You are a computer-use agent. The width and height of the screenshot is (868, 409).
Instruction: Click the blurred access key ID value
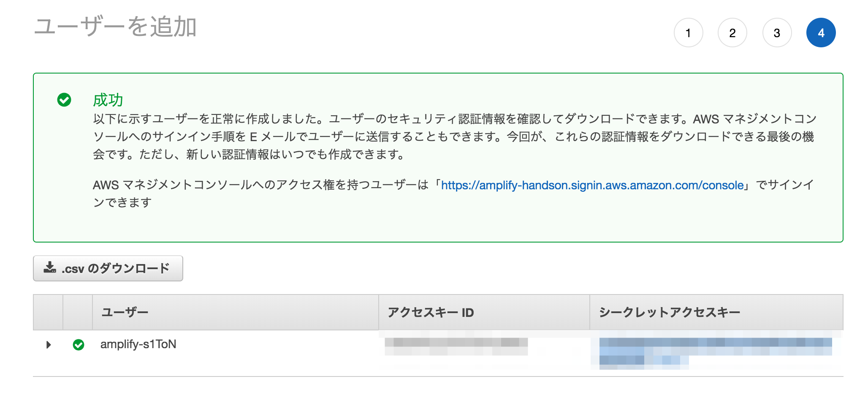(456, 346)
